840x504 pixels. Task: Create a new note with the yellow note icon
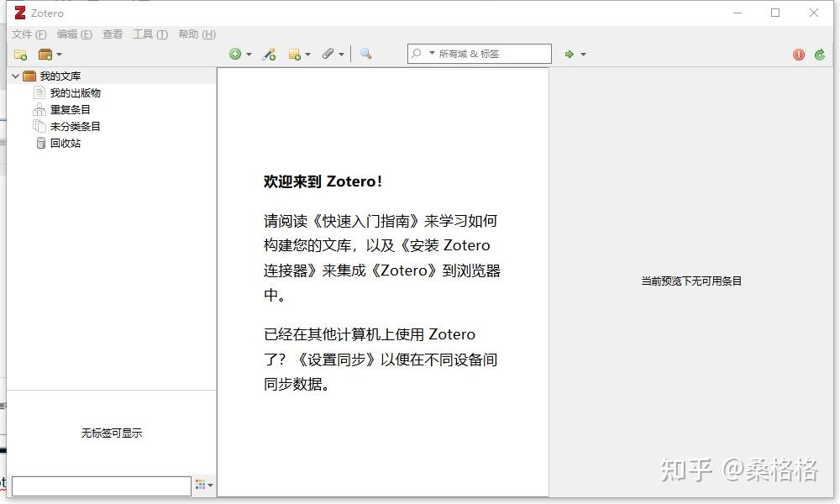point(297,54)
